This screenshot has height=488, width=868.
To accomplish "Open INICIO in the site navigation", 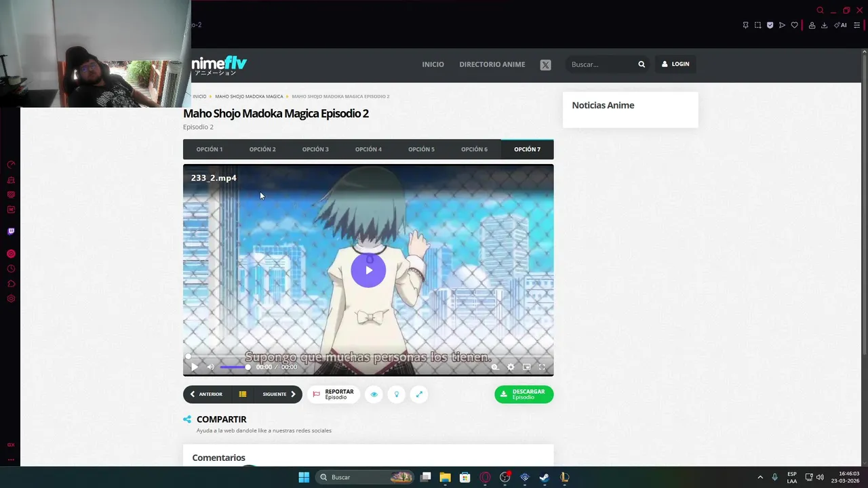I will click(x=433, y=64).
